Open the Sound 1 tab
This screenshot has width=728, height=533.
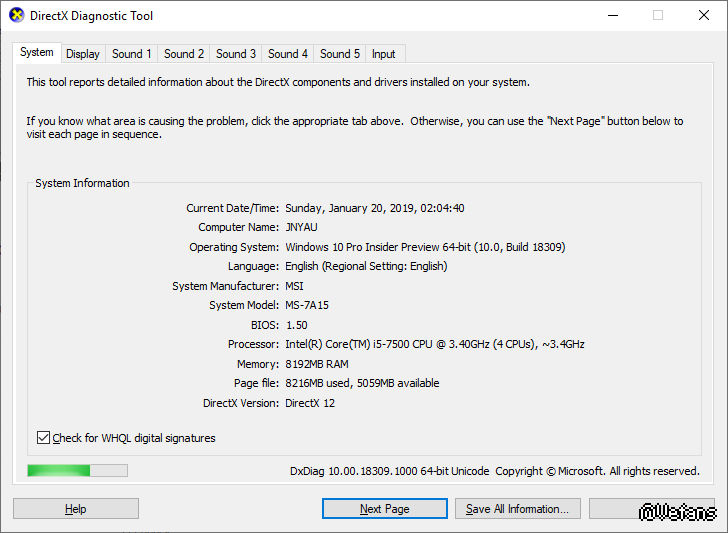(132, 54)
